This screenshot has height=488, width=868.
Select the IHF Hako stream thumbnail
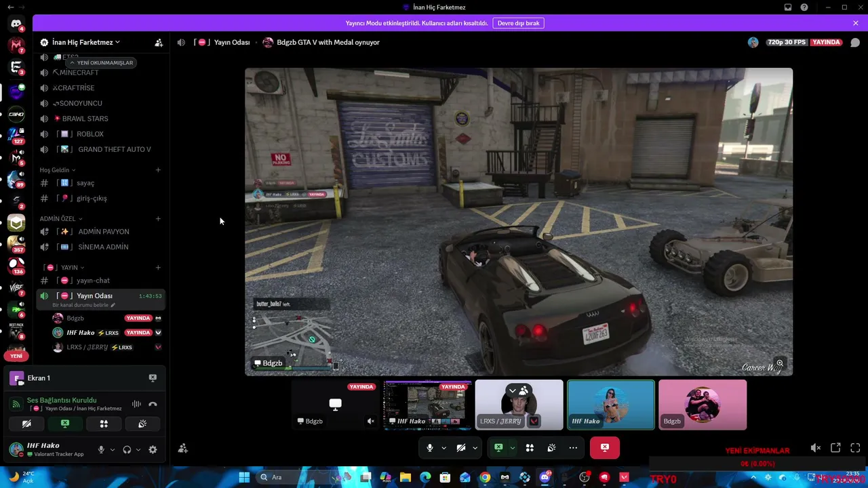427,405
